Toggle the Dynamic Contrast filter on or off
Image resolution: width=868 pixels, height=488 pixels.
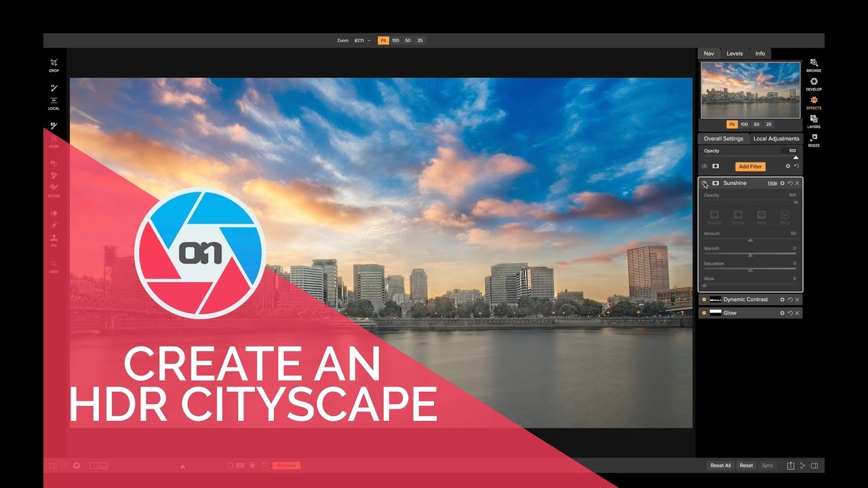click(704, 300)
